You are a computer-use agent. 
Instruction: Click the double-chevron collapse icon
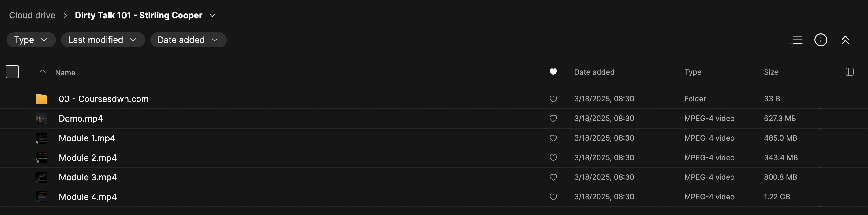tap(845, 40)
